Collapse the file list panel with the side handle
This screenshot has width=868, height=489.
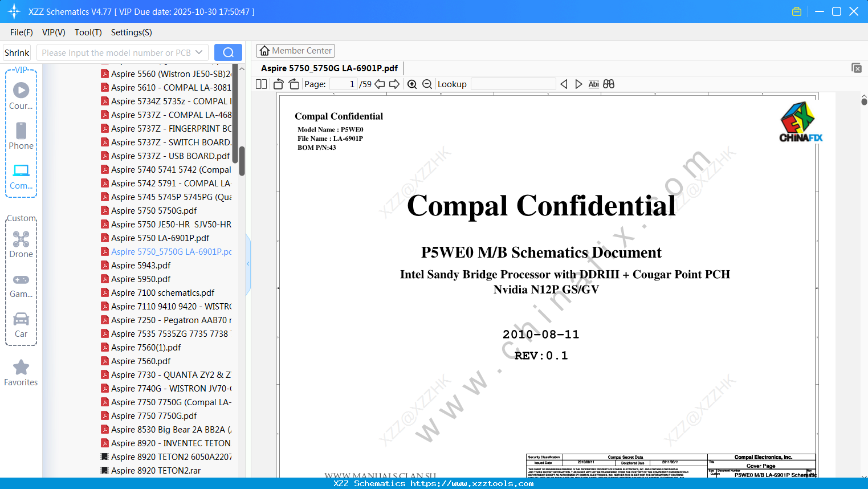point(248,264)
